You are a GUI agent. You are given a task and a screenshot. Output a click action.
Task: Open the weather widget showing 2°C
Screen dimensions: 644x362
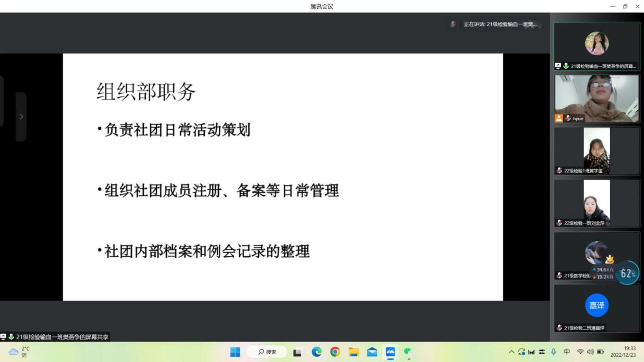point(20,352)
